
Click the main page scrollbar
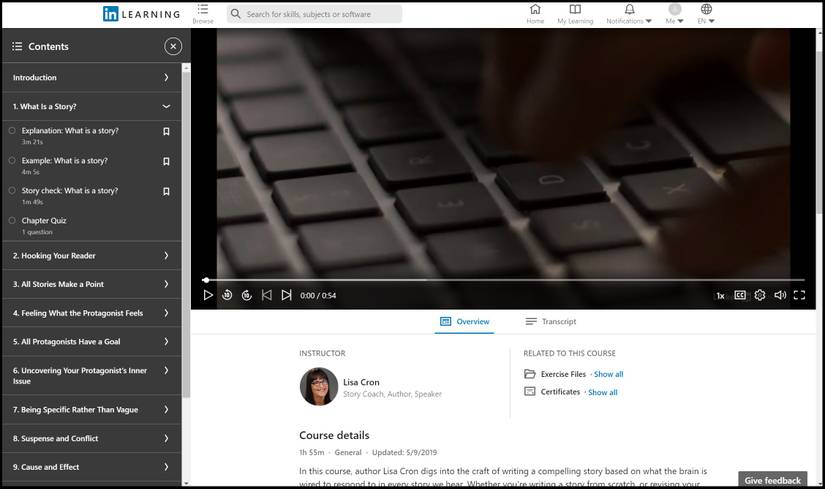[x=819, y=132]
